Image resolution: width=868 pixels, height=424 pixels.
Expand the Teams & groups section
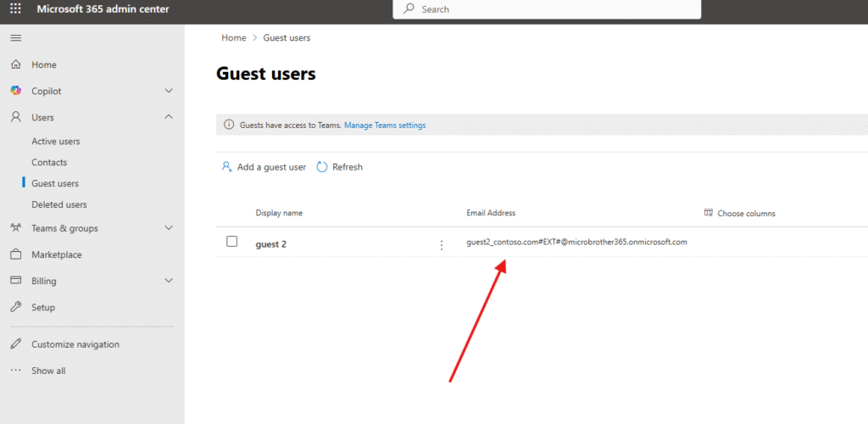tap(169, 228)
